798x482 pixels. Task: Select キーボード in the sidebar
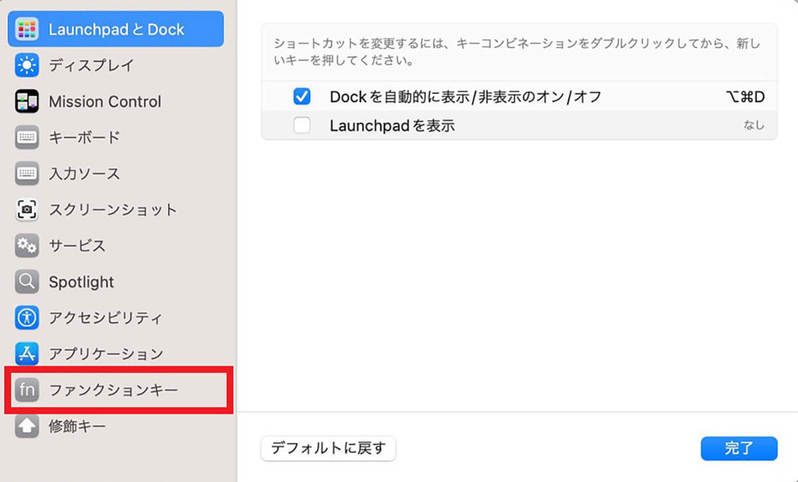[84, 137]
